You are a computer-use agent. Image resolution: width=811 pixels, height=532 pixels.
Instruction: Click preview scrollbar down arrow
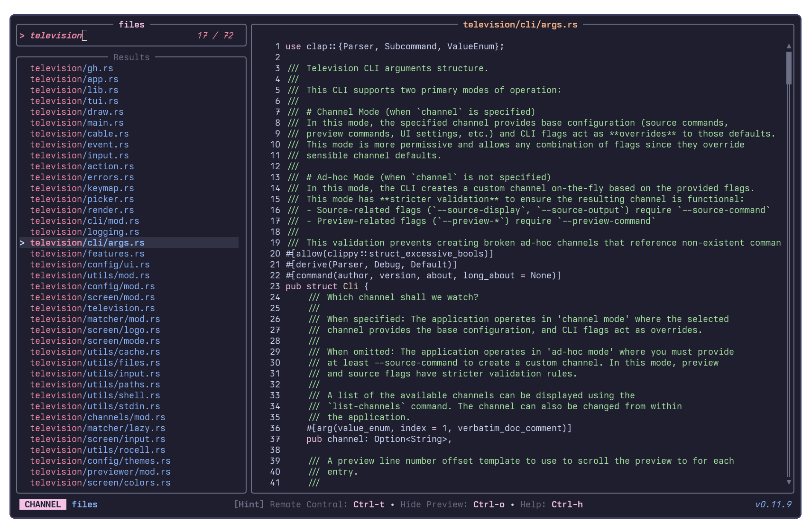point(789,482)
